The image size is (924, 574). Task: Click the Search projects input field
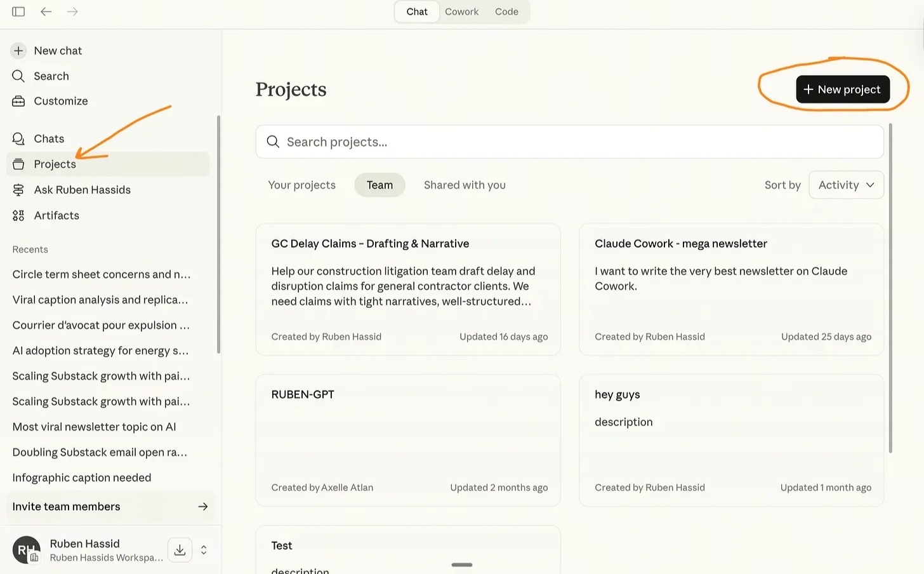(569, 142)
